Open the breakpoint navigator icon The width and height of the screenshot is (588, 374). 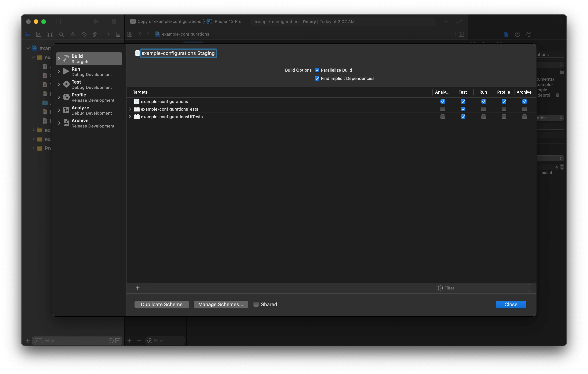(x=107, y=34)
